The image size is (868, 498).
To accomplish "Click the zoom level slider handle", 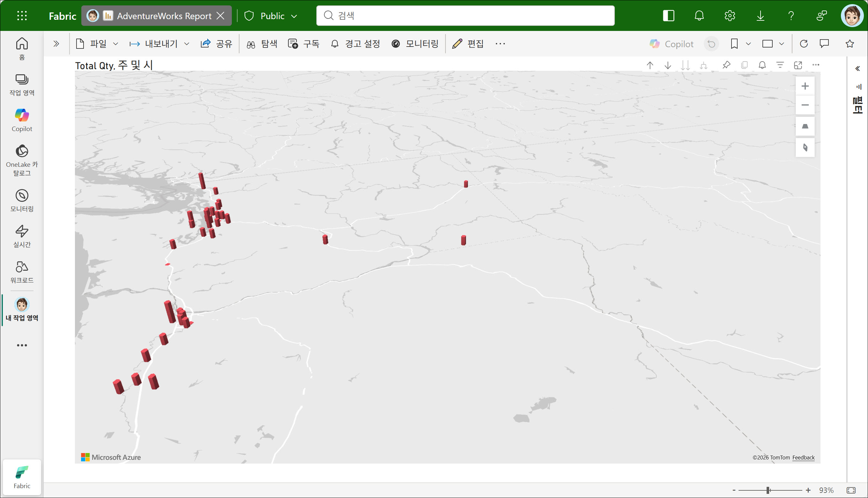I will pos(768,490).
